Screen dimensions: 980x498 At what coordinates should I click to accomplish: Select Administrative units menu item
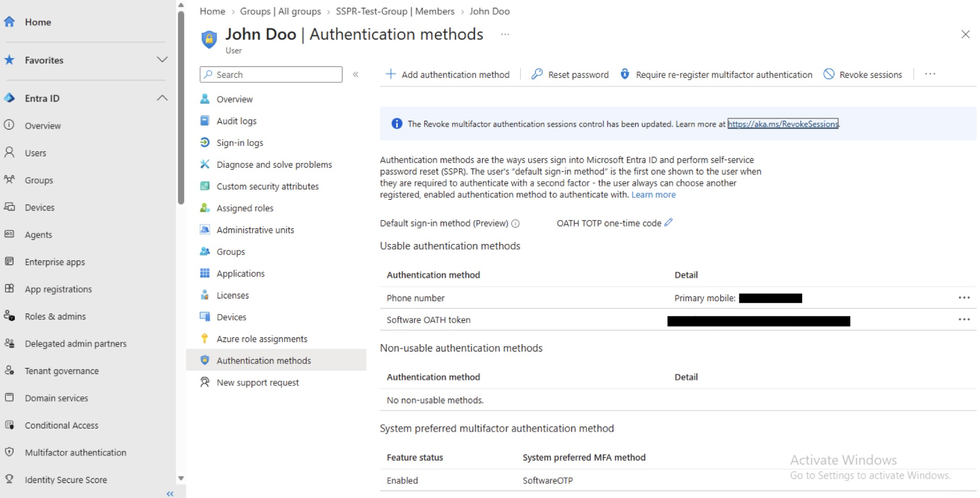pyautogui.click(x=255, y=230)
